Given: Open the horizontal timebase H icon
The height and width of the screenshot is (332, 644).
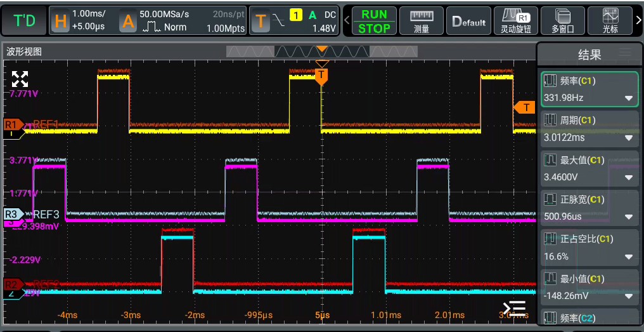Looking at the screenshot, I should coord(60,20).
